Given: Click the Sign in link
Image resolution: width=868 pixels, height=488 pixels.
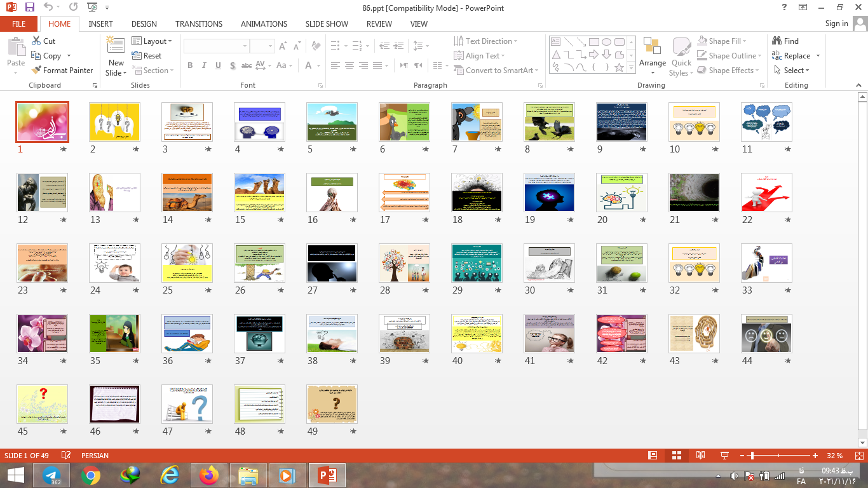Looking at the screenshot, I should click(836, 24).
